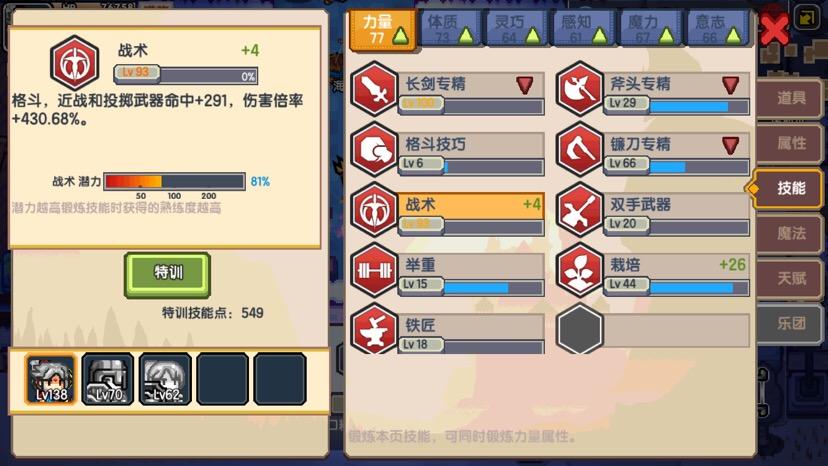This screenshot has height=466, width=828.
Task: Open the 魔力 attribute tab
Action: point(651,29)
